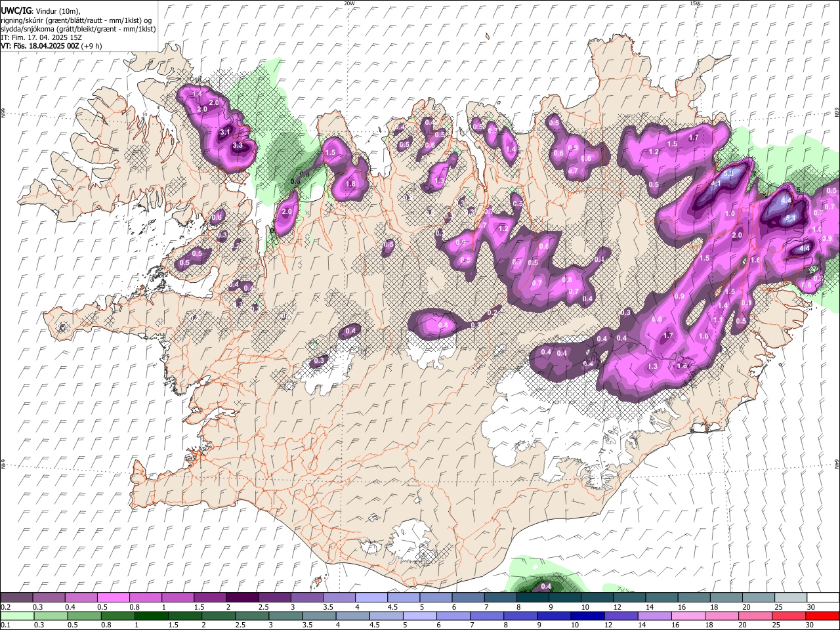Pick the light pink 16–18 swatch on the lower rain bar
Screen dimensions: 840x630
[x=688, y=616]
